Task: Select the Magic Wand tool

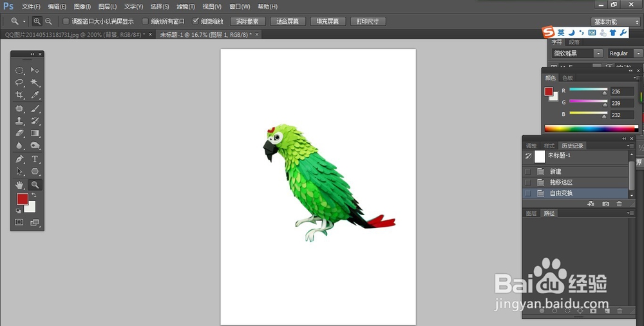Action: (x=35, y=82)
